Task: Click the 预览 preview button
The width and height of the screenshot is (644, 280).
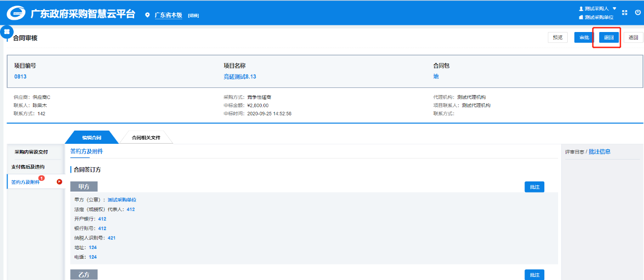Action: tap(558, 38)
